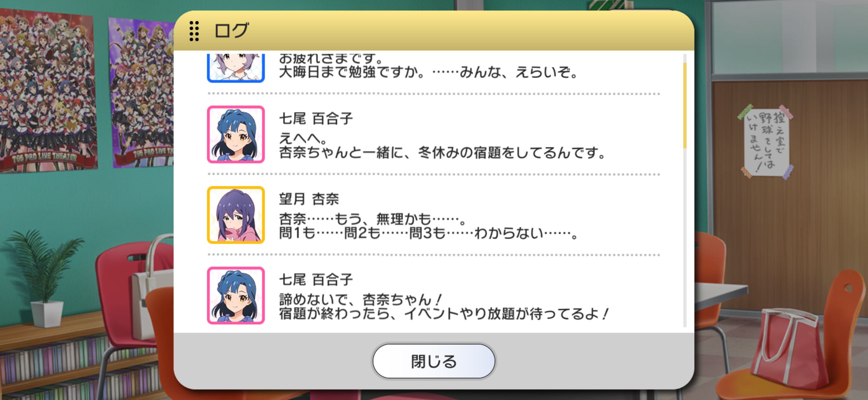The image size is (868, 400).
Task: Click the yellow scrollbar thumb in the log
Action: click(x=685, y=105)
